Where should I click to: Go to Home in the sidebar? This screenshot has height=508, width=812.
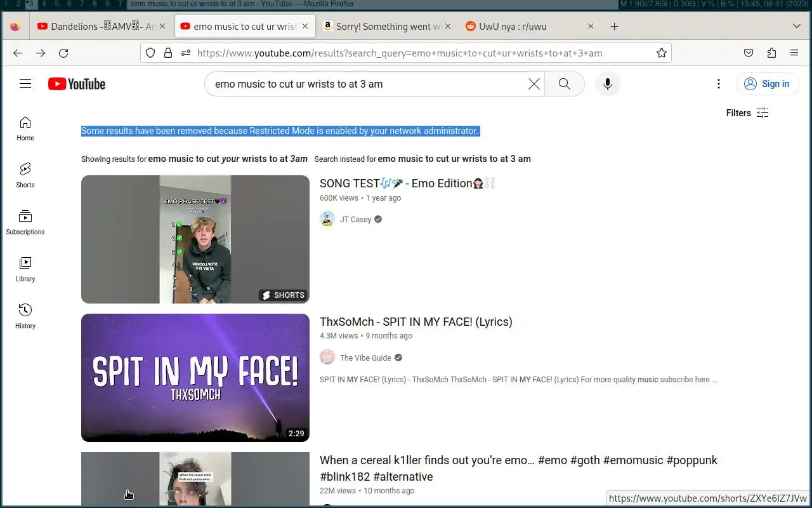click(x=25, y=128)
